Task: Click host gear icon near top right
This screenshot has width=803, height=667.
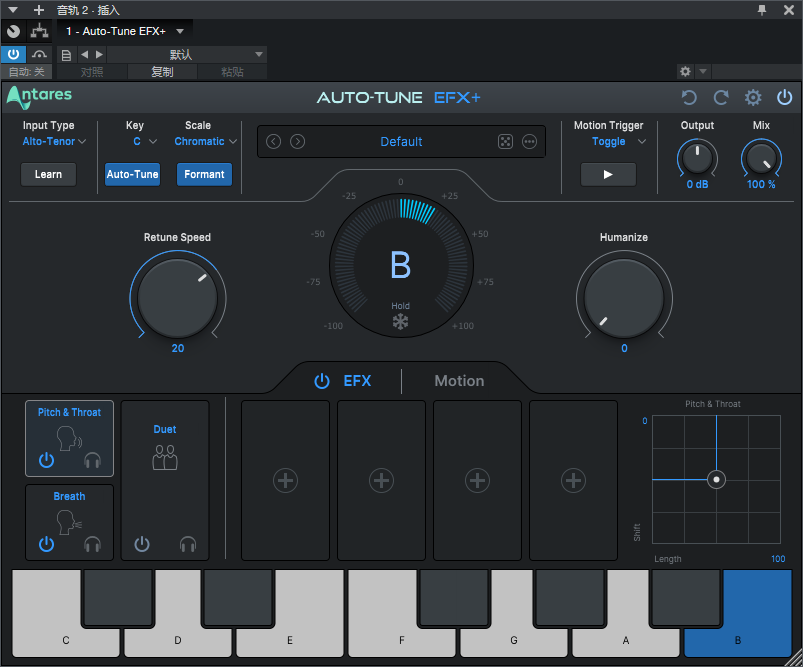Action: pos(685,71)
